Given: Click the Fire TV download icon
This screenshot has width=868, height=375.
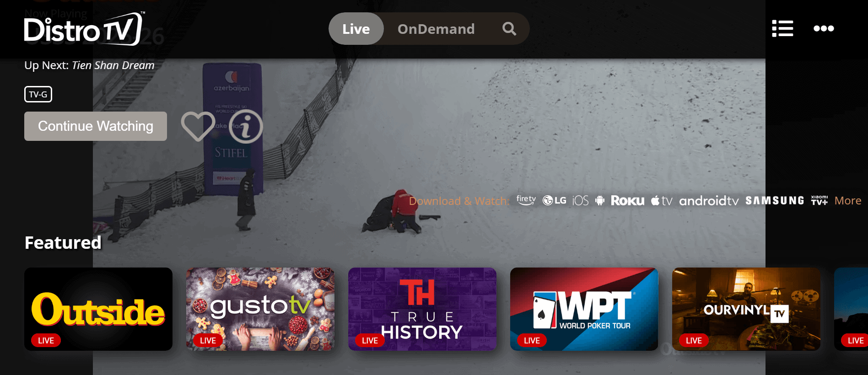Looking at the screenshot, I should (526, 200).
